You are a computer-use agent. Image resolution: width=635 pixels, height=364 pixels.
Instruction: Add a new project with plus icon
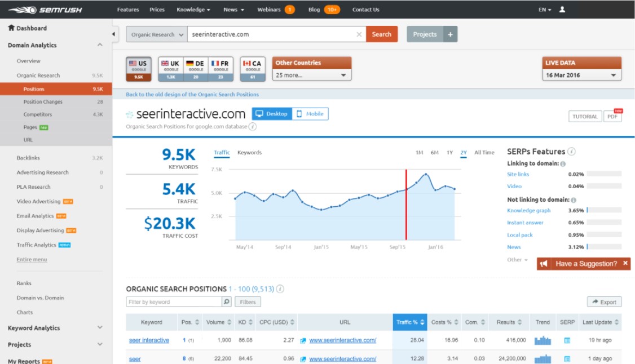(451, 34)
